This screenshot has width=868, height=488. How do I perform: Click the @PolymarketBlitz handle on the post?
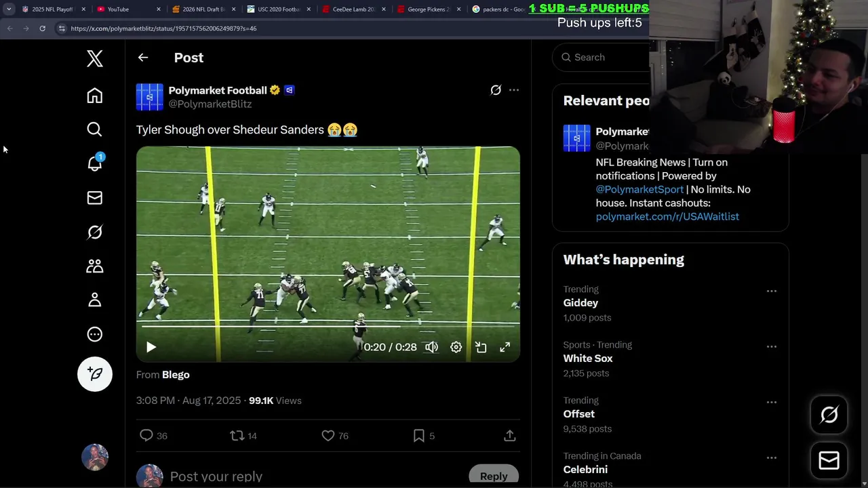(x=210, y=104)
